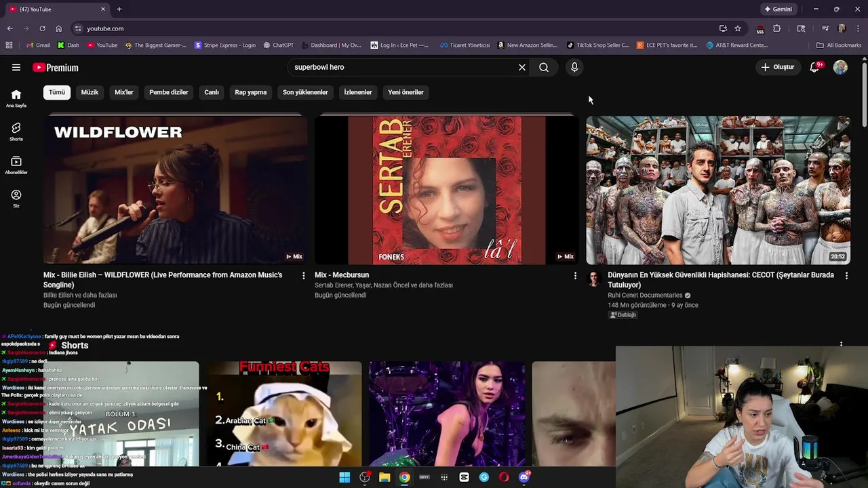This screenshot has height=488, width=868.
Task: Select the Tümü filter chip
Action: click(x=57, y=92)
